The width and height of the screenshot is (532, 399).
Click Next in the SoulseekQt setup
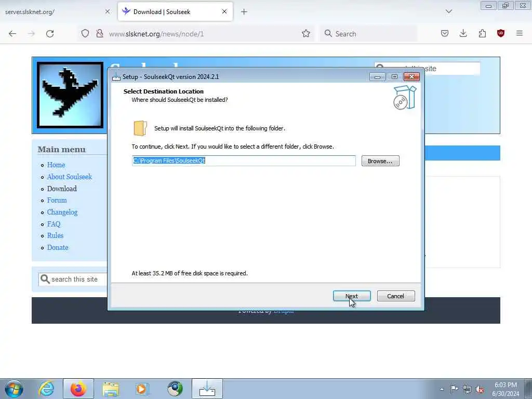352,296
